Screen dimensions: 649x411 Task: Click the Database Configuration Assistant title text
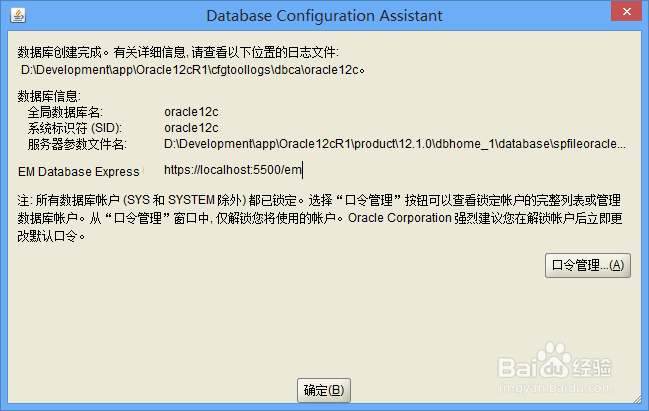(x=324, y=16)
